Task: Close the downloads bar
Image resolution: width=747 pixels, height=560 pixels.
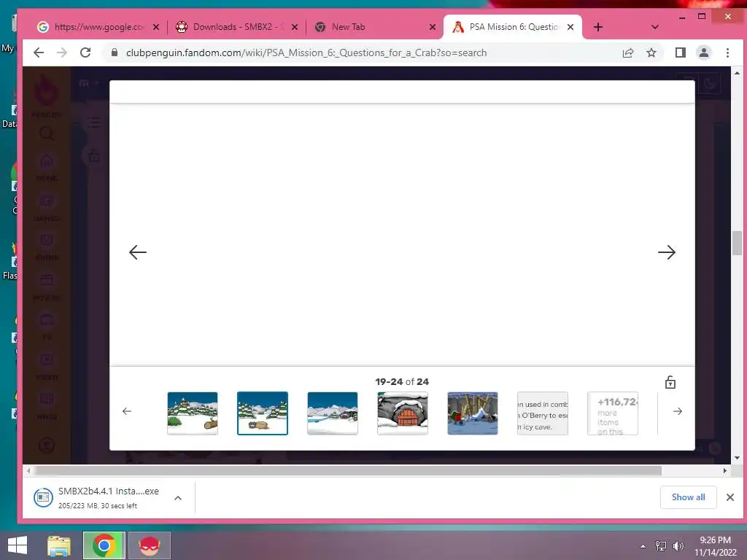Action: pyautogui.click(x=729, y=497)
